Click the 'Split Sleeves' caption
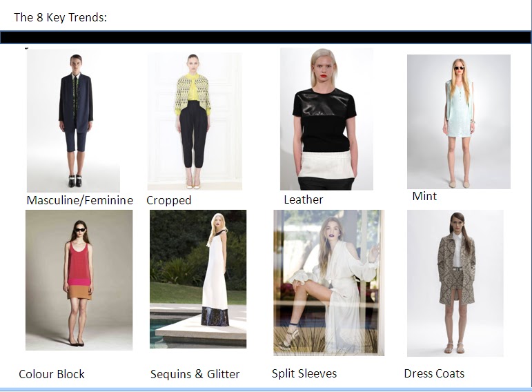The width and height of the screenshot is (532, 392). pos(304,373)
